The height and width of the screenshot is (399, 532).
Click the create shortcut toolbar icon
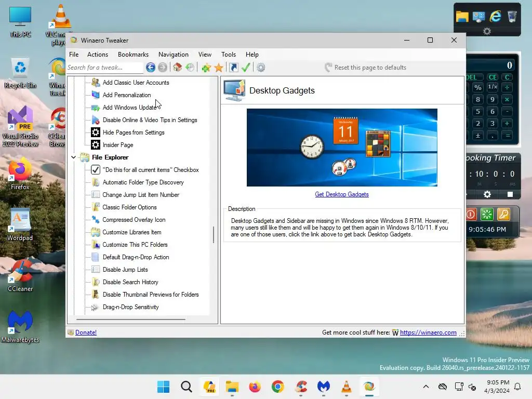tap(234, 67)
